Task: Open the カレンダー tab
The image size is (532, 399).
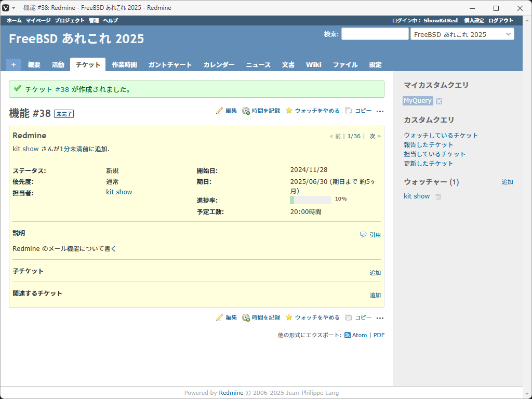Action: click(x=219, y=65)
